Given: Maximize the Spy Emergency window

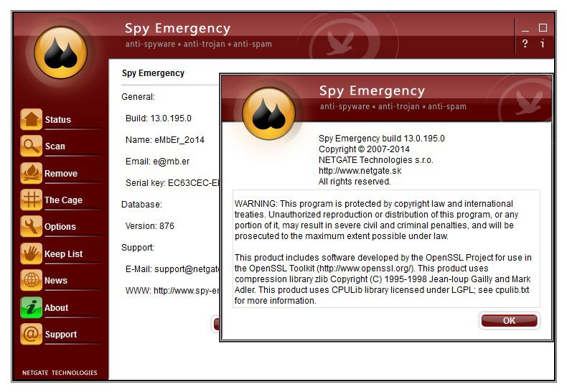Looking at the screenshot, I should point(543,28).
